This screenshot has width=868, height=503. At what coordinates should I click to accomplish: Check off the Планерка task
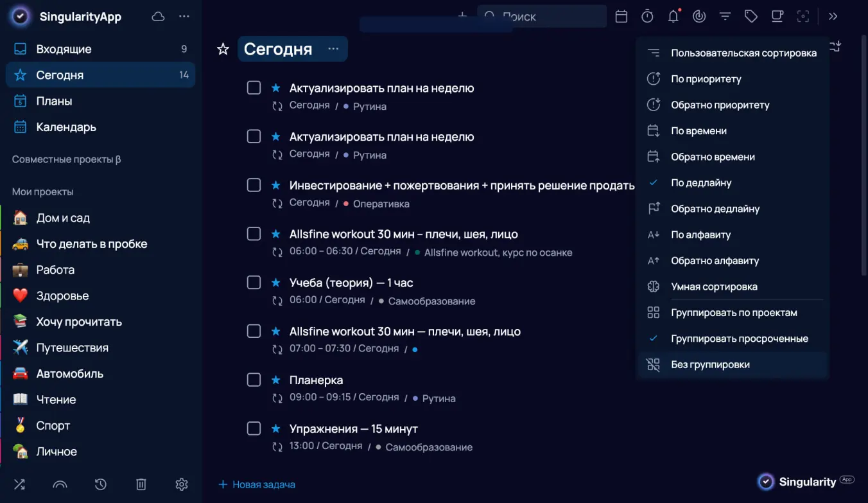coord(254,380)
